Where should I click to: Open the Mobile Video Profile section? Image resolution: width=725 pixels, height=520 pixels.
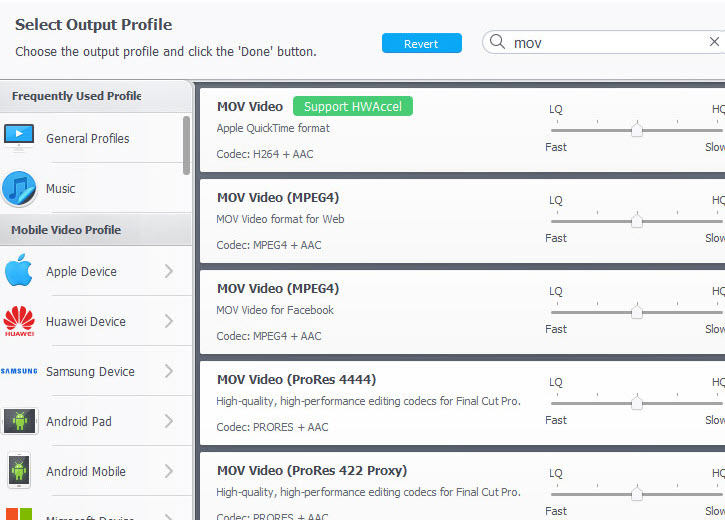[x=66, y=230]
